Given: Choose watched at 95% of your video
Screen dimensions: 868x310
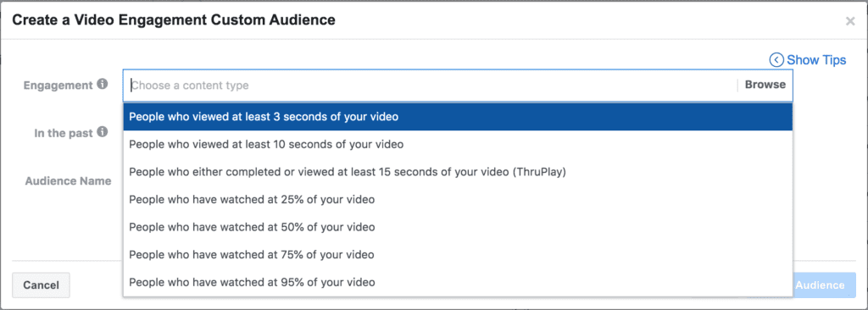Looking at the screenshot, I should point(458,282).
